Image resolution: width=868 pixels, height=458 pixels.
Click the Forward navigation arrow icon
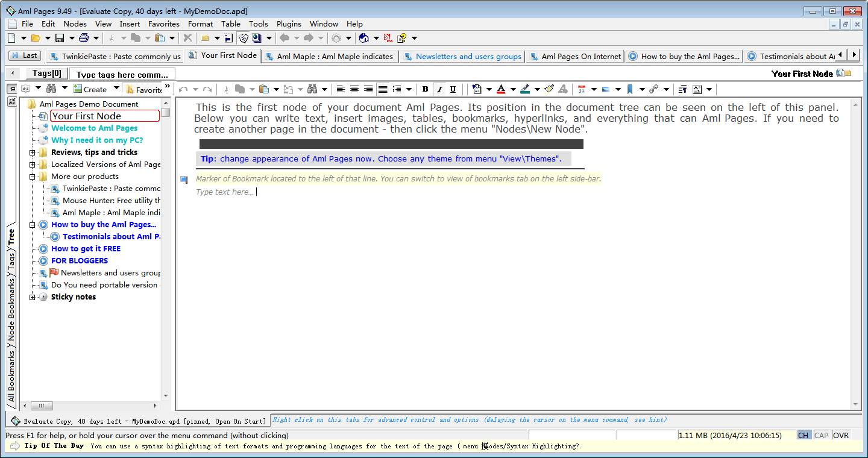point(309,38)
